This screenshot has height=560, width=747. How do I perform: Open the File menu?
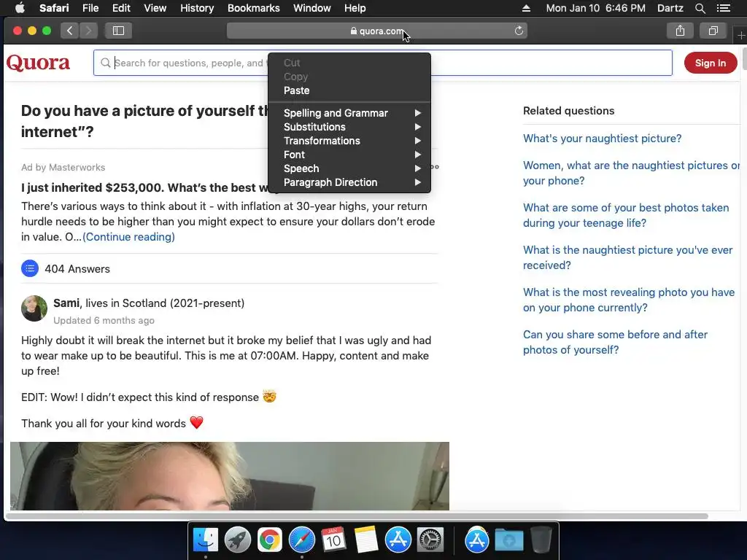90,8
